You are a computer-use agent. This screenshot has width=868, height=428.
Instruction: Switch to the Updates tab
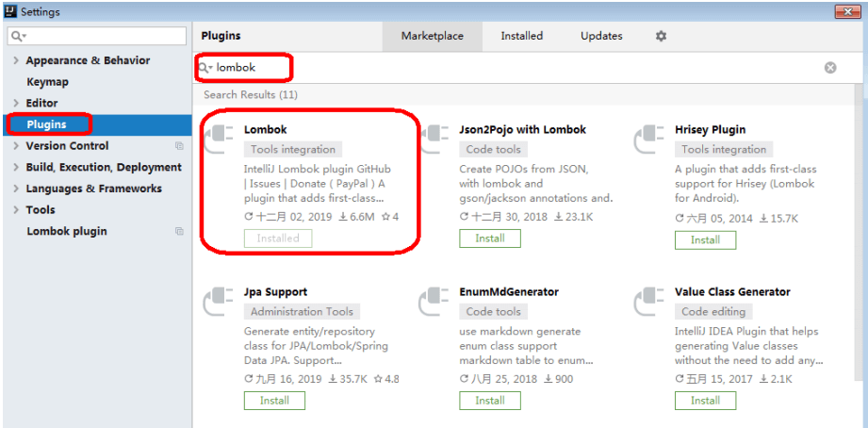click(601, 36)
